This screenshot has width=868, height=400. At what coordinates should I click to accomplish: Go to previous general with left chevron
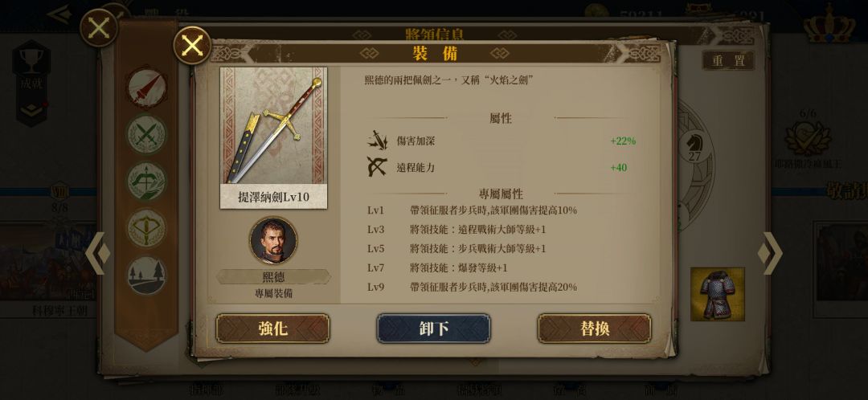(x=97, y=253)
